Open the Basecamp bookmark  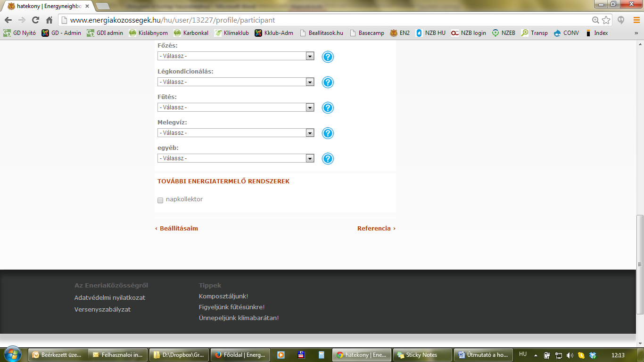(x=367, y=33)
